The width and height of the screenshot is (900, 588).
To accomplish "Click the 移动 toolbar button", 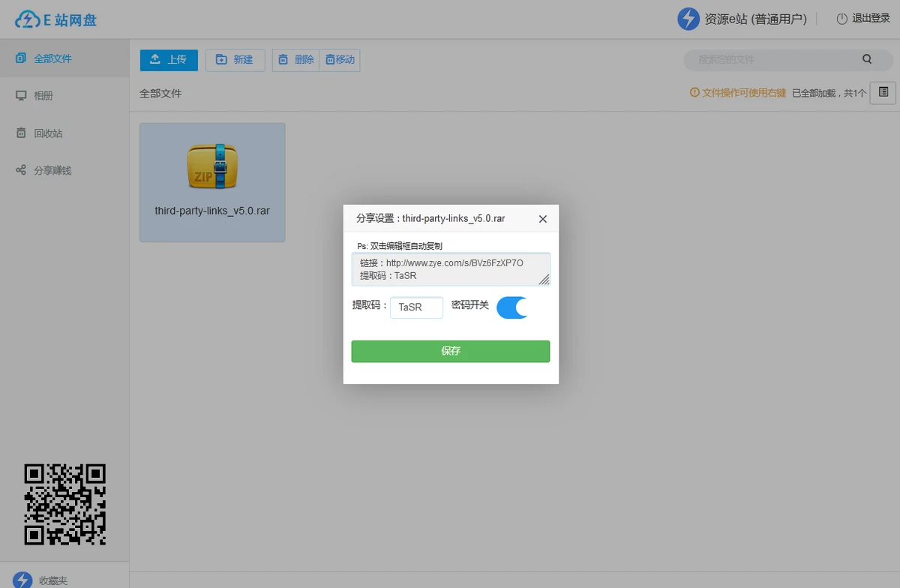I will (x=340, y=60).
